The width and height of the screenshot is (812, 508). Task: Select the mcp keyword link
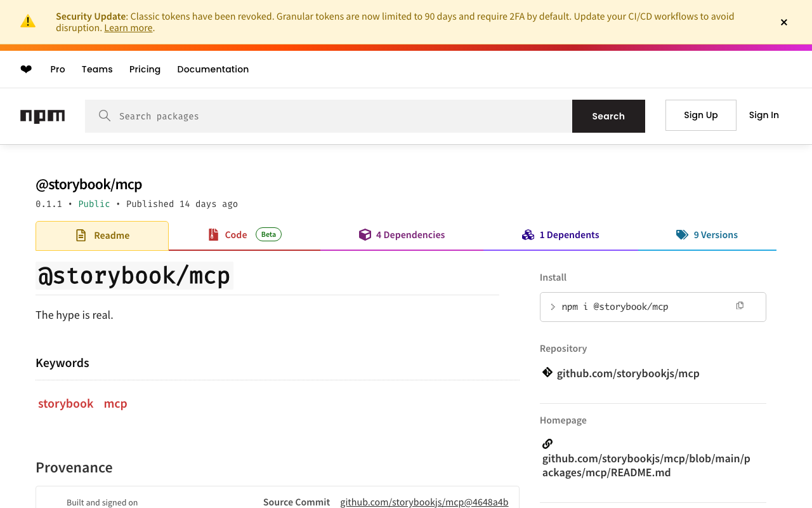pos(115,403)
